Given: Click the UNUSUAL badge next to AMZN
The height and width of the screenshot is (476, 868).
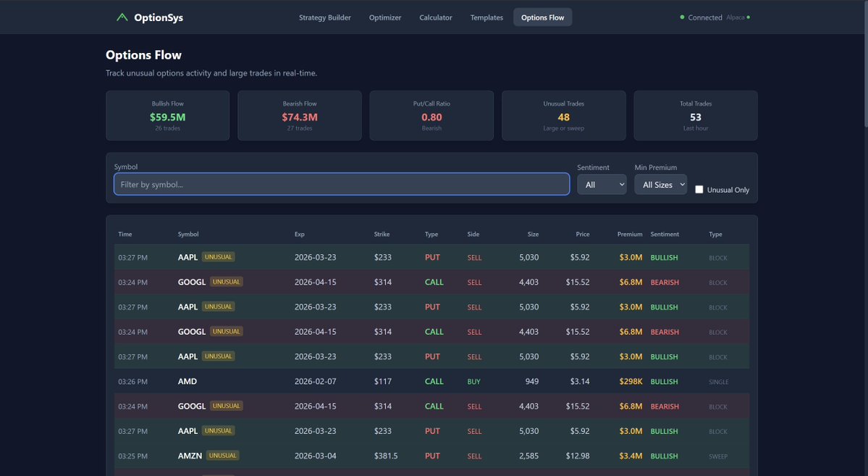Looking at the screenshot, I should [222, 456].
